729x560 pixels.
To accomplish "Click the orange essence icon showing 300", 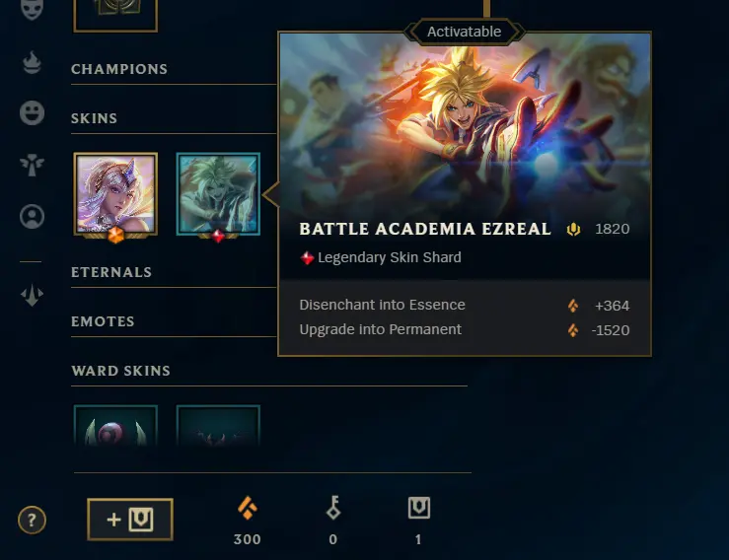I will point(248,508).
